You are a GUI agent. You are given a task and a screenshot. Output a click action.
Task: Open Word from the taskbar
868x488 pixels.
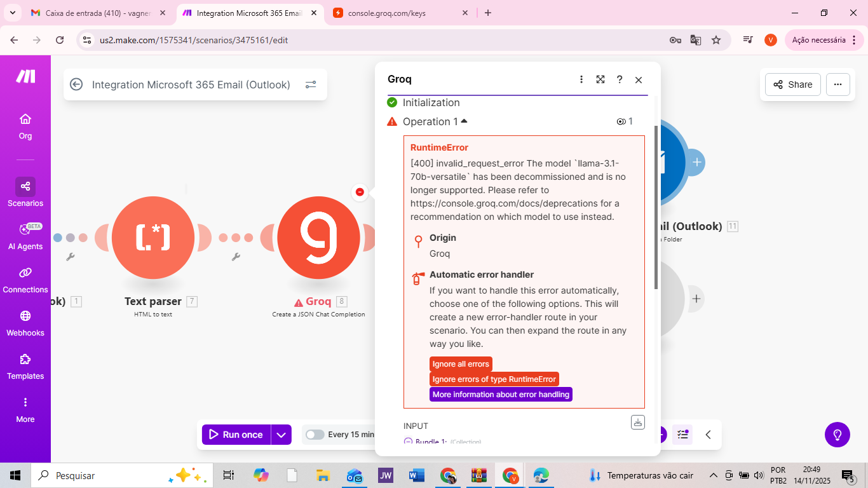click(x=416, y=475)
